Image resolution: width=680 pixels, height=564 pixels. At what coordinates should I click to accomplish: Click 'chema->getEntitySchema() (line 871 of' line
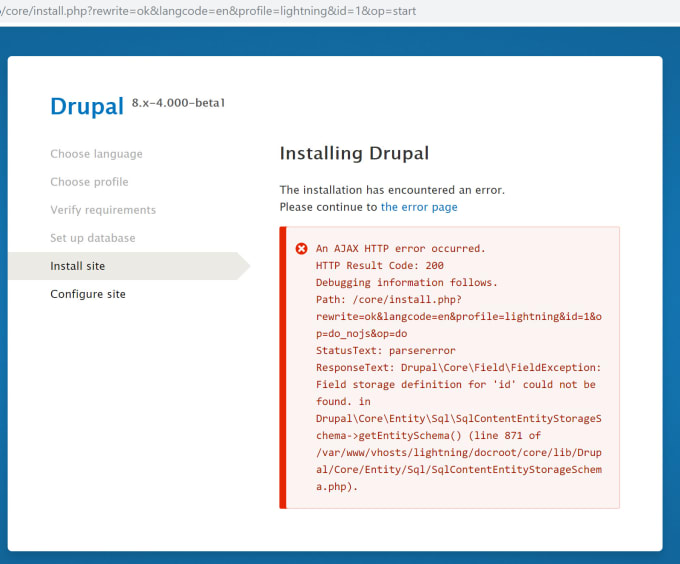pyautogui.click(x=428, y=435)
